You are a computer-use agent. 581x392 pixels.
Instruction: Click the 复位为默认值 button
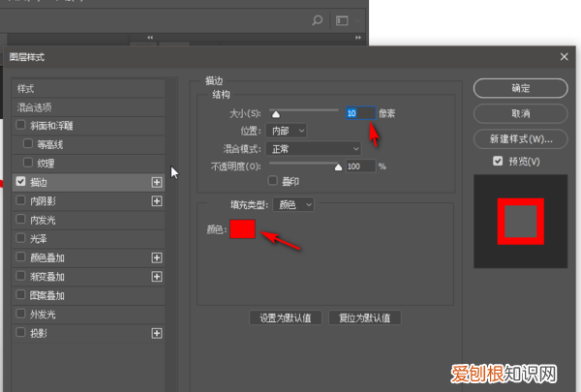tap(365, 317)
